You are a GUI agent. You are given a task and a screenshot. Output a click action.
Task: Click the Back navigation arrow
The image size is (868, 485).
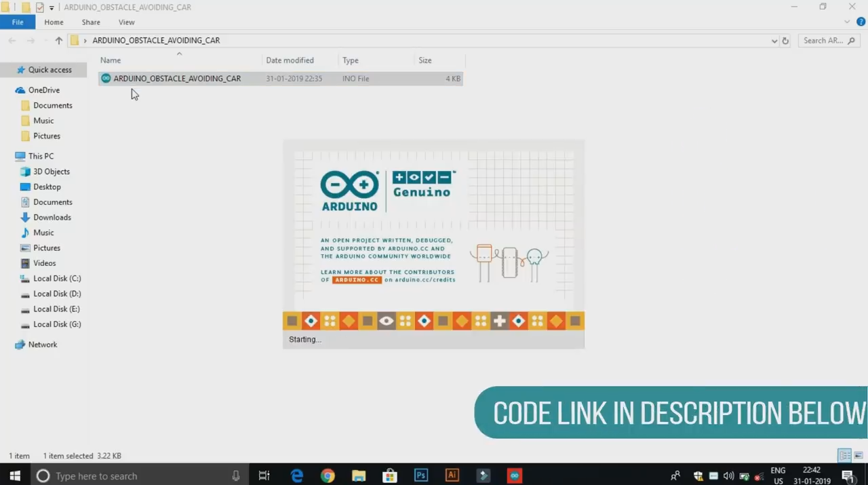[x=12, y=41]
